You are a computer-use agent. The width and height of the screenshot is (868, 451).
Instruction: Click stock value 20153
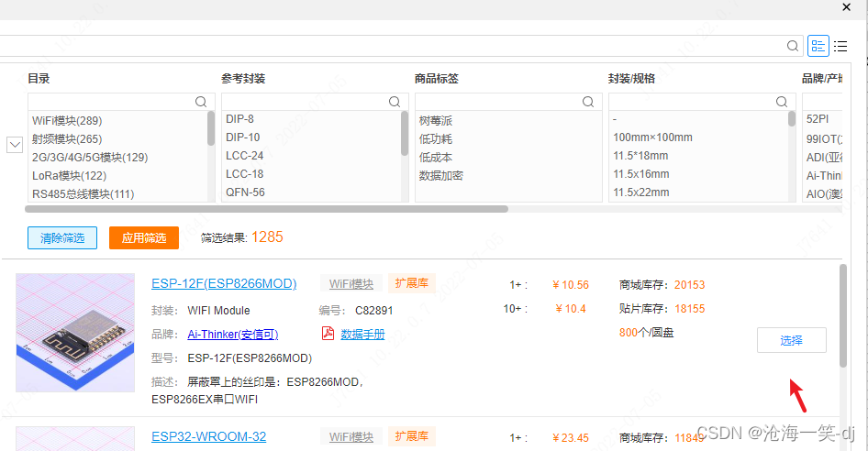[x=690, y=285]
